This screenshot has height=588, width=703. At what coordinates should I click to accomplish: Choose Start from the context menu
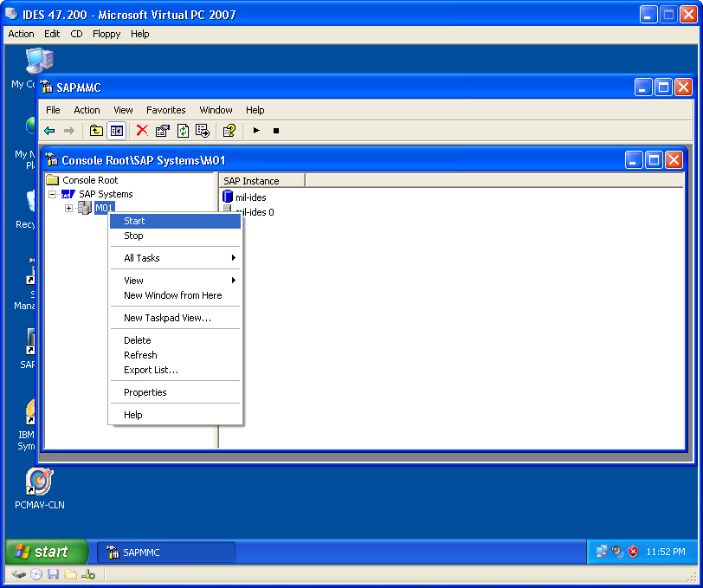click(134, 221)
